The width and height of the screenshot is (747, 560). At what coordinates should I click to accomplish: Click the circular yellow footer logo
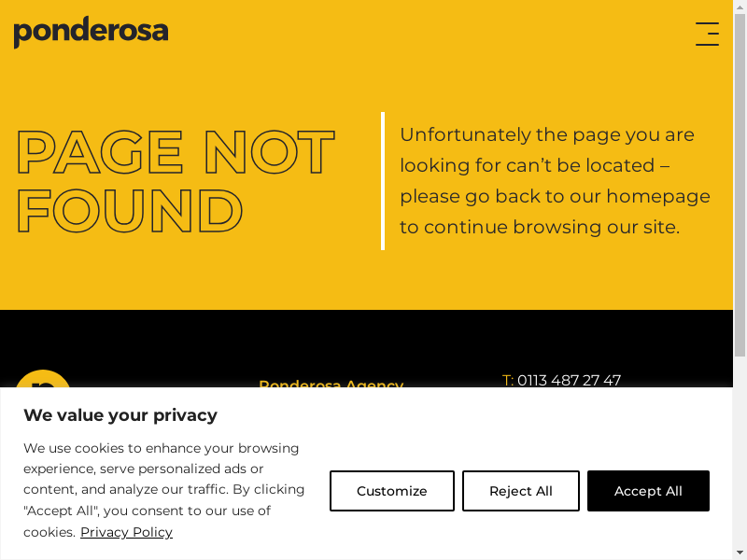coord(43,381)
